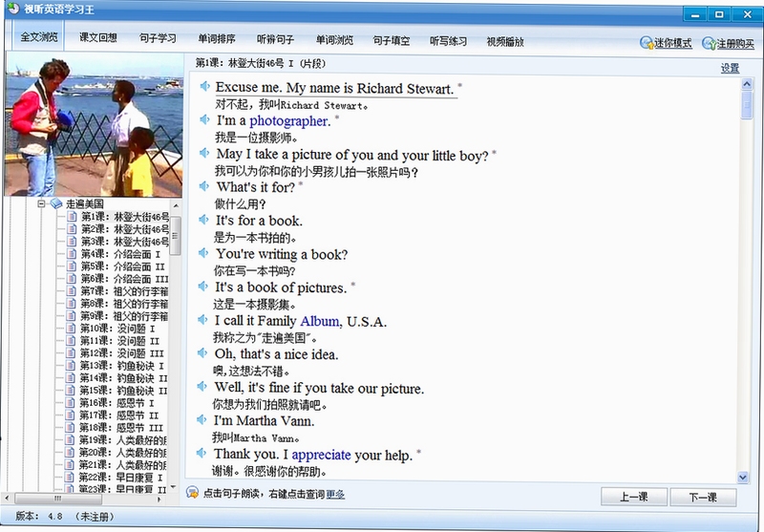Click lesson tree scroll-up arrow
The width and height of the screenshot is (764, 532).
[x=176, y=206]
